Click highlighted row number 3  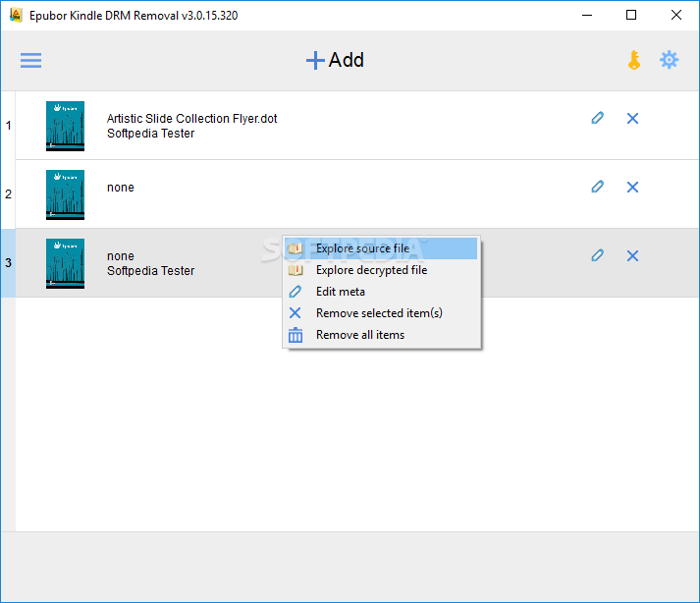click(9, 263)
